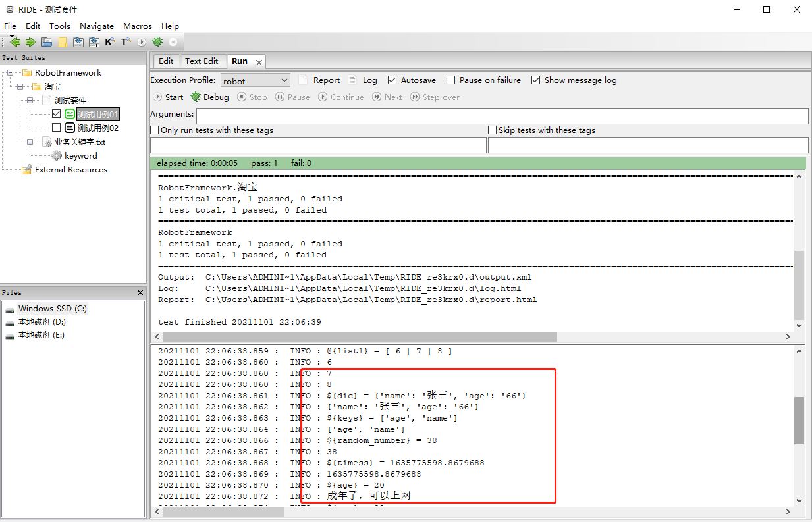Image resolution: width=812 pixels, height=522 pixels.
Task: Toggle Show message log checkbox
Action: pos(536,80)
